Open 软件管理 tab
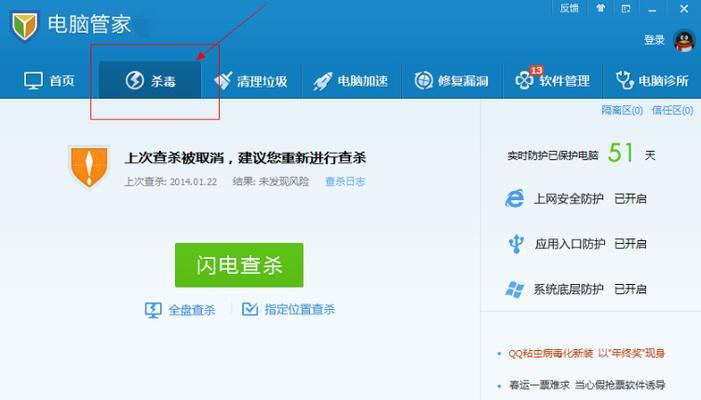Viewport: 701px width, 400px height. click(553, 80)
